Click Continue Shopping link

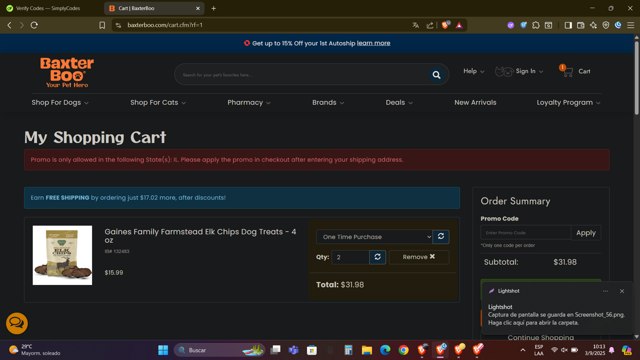click(540, 338)
